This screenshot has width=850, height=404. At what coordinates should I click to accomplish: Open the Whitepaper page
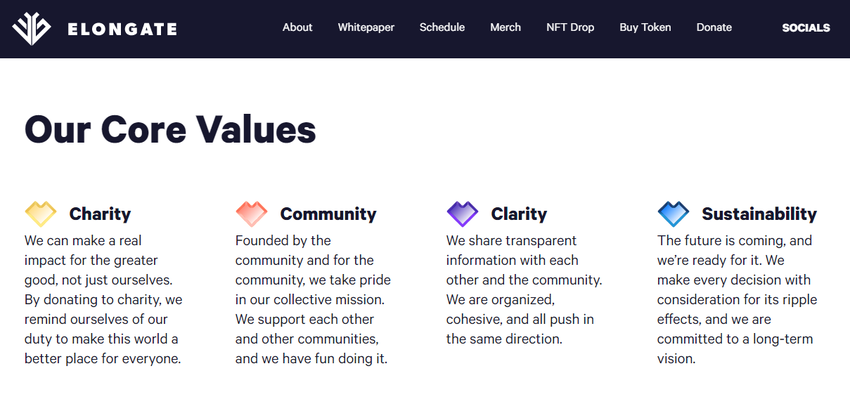coord(366,28)
